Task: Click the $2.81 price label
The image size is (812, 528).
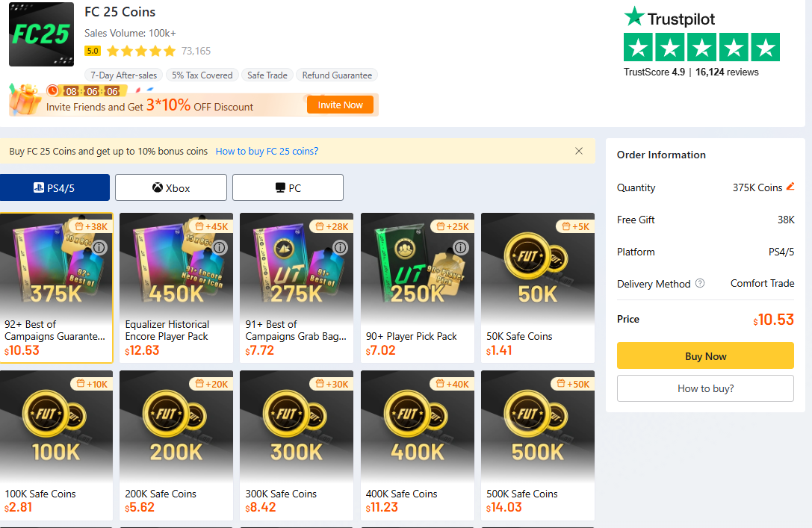Action: (x=18, y=507)
